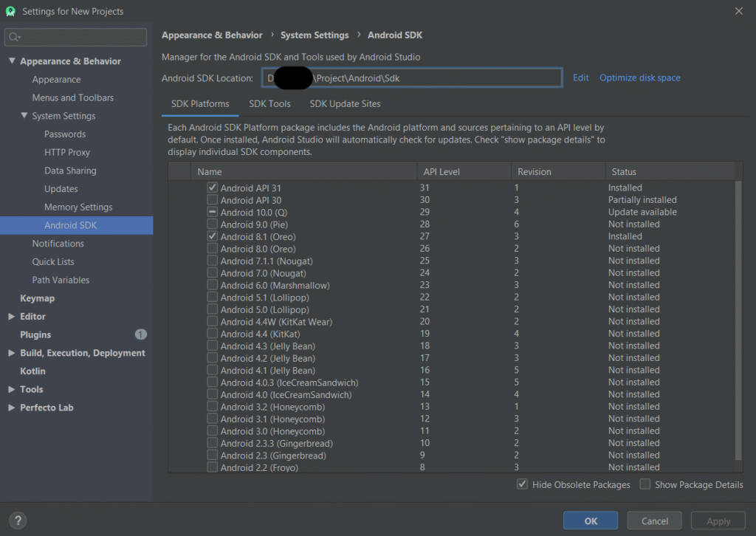Image resolution: width=756 pixels, height=536 pixels.
Task: Expand the Editor tree node
Action: tap(12, 316)
